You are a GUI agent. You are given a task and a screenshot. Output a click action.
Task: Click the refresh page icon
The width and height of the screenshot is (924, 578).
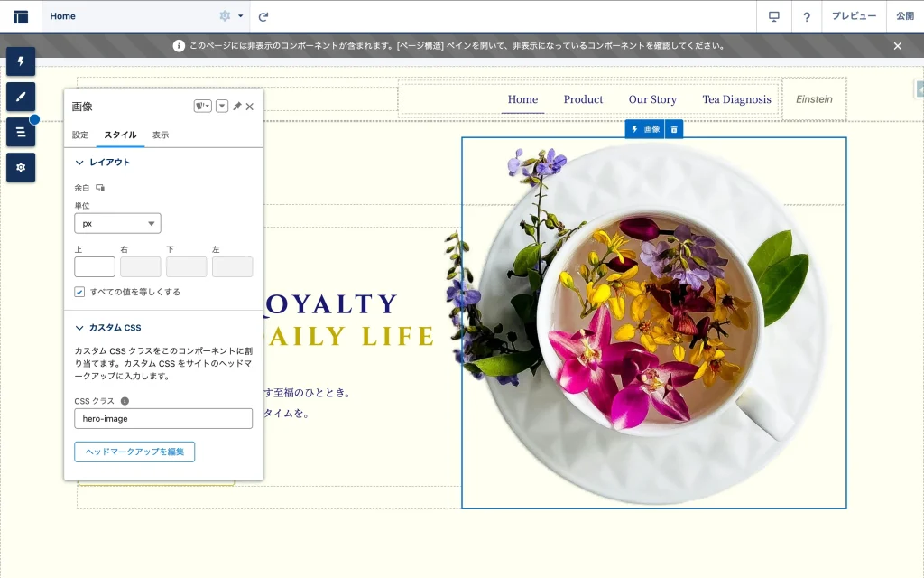(263, 16)
